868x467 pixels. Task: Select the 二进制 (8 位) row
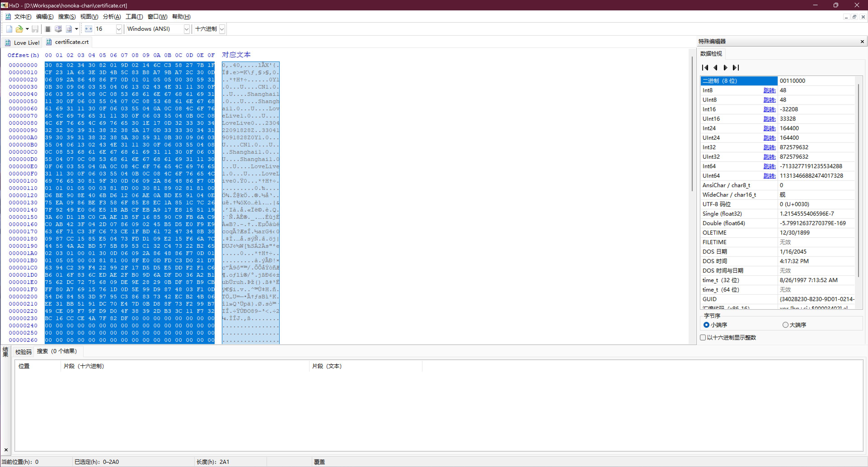click(777, 81)
